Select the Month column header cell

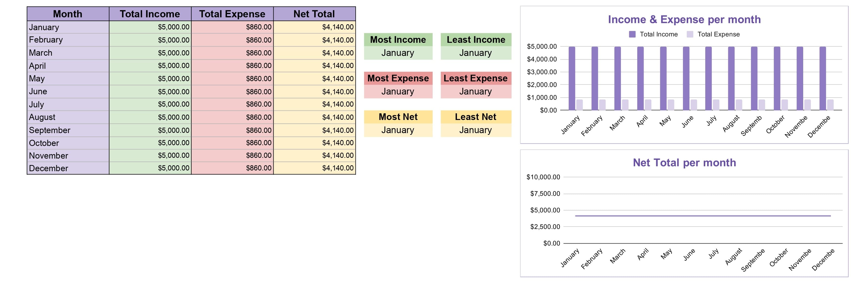[x=68, y=14]
